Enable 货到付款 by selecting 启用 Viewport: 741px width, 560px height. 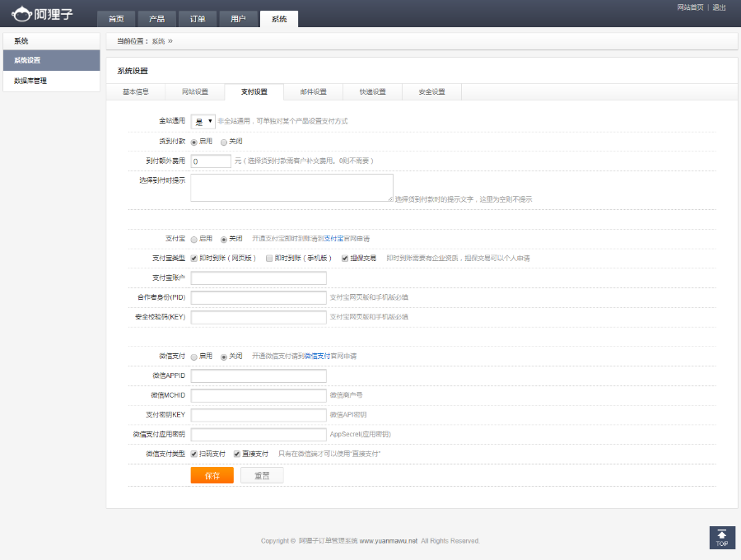(193, 140)
